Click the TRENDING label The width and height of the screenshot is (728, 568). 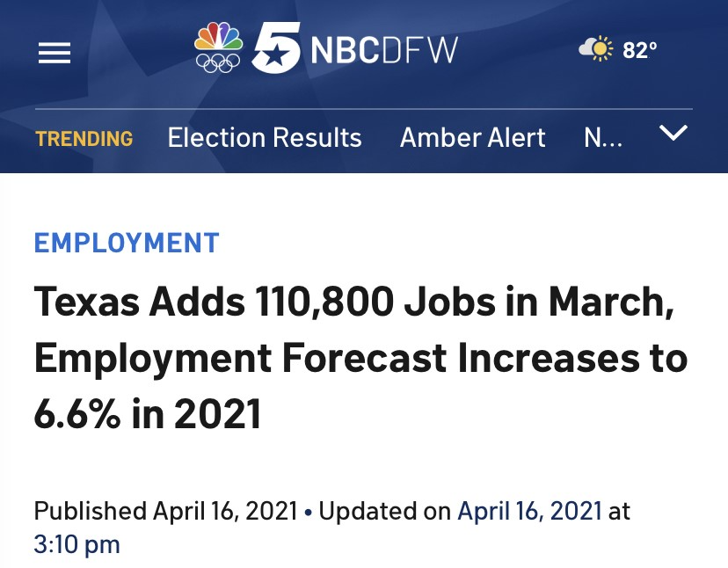click(x=84, y=139)
